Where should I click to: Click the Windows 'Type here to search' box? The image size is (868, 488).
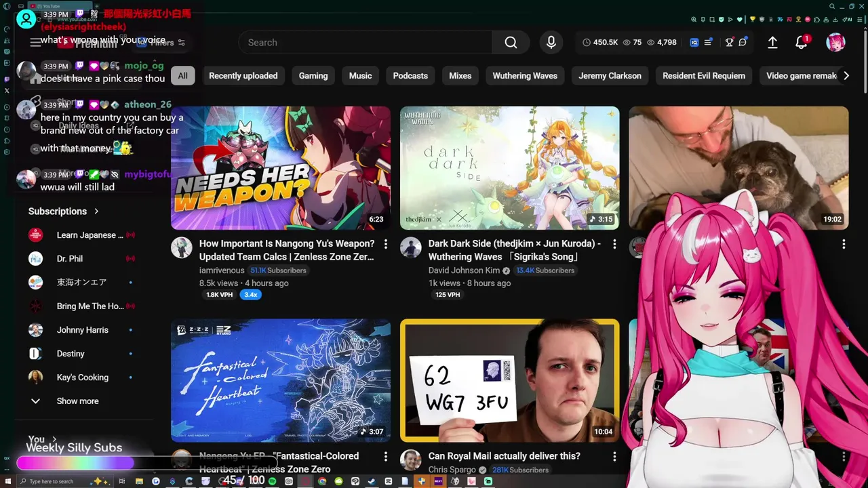click(x=66, y=481)
